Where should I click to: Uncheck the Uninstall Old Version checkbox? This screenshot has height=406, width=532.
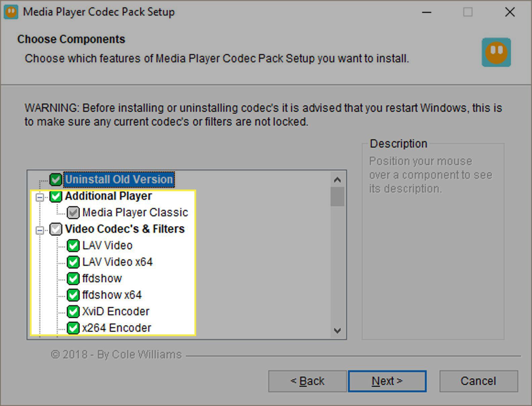(56, 179)
